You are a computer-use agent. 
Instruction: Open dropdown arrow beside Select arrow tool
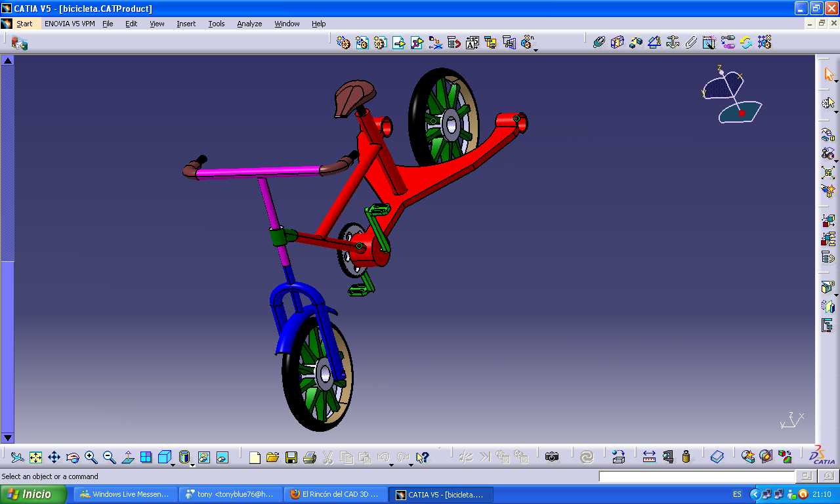(837, 81)
